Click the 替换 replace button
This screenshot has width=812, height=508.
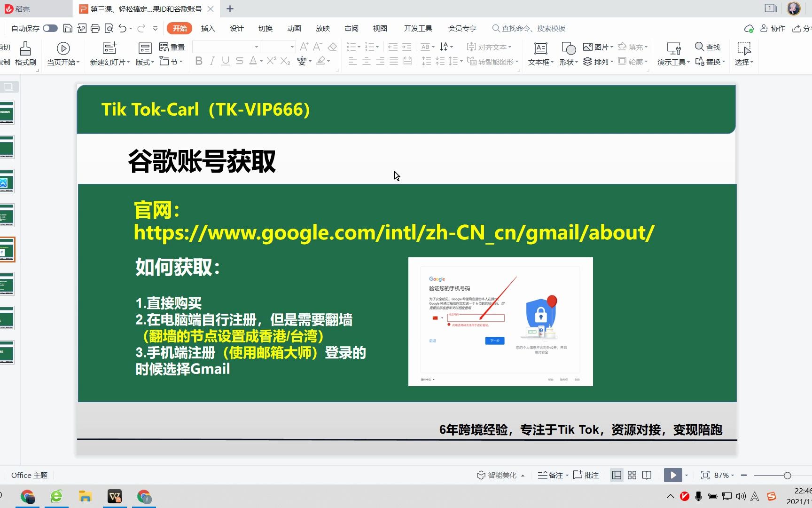[710, 62]
